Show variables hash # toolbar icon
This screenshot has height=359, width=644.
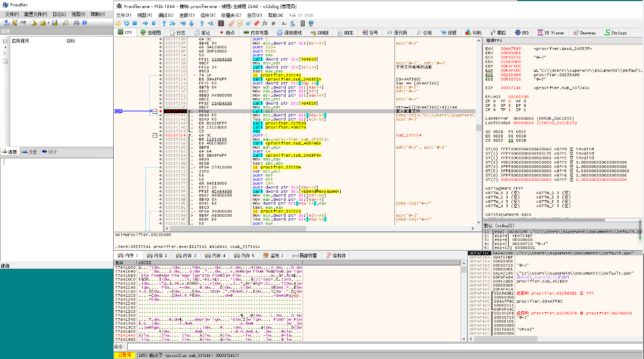pos(273,23)
